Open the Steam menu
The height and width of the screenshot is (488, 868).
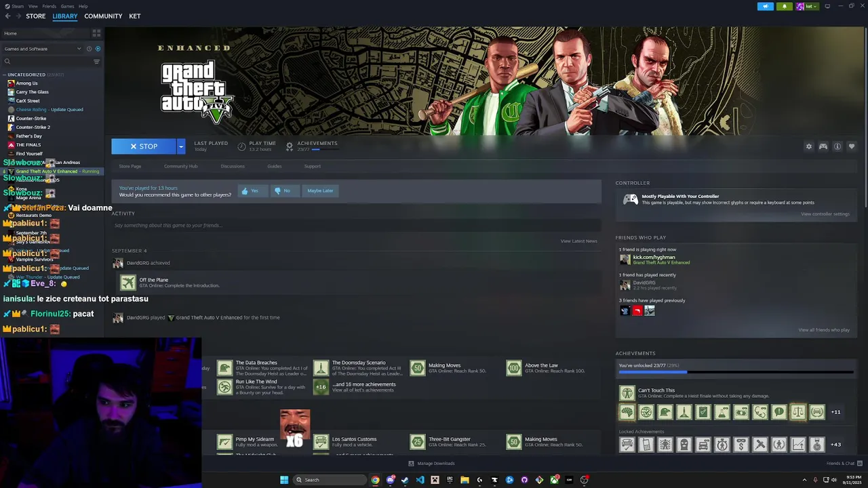[16, 6]
